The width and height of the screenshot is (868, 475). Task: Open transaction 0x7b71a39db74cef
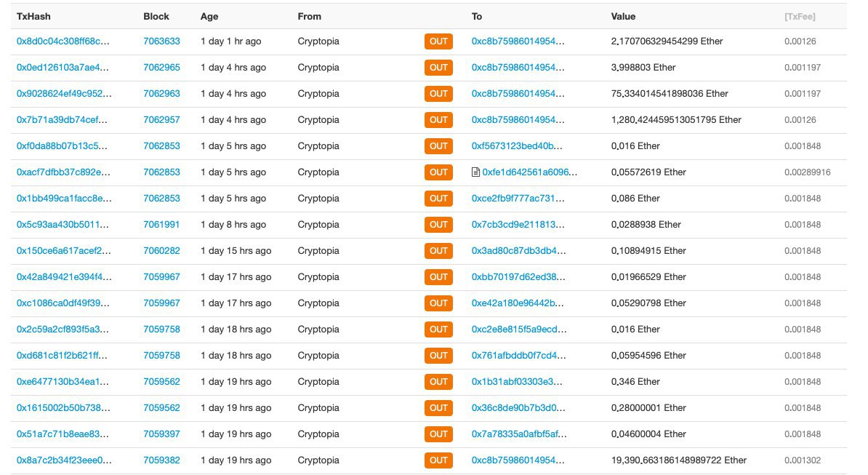[62, 119]
